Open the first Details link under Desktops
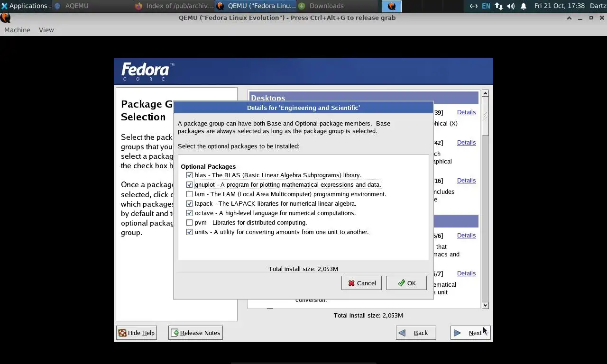The width and height of the screenshot is (607, 364). (466, 112)
